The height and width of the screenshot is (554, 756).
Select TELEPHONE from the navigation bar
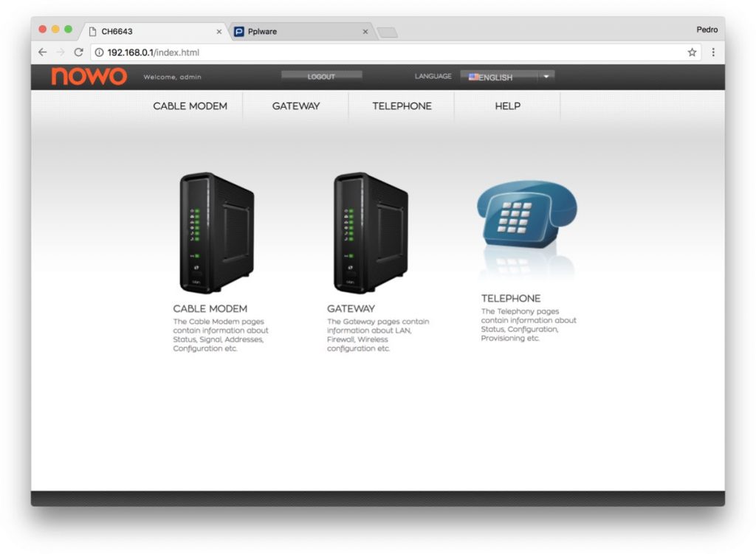coord(401,106)
